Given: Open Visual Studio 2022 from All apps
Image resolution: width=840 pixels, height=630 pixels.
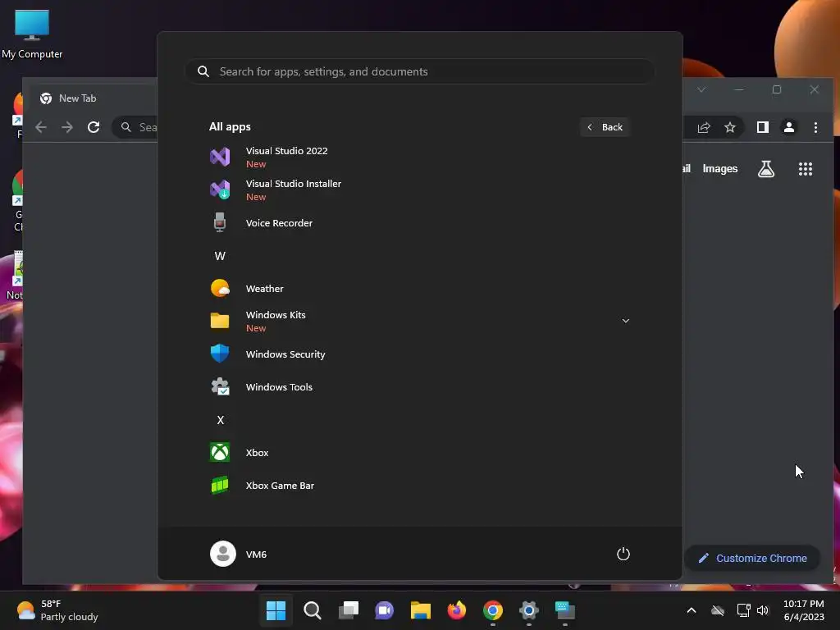Looking at the screenshot, I should point(286,157).
